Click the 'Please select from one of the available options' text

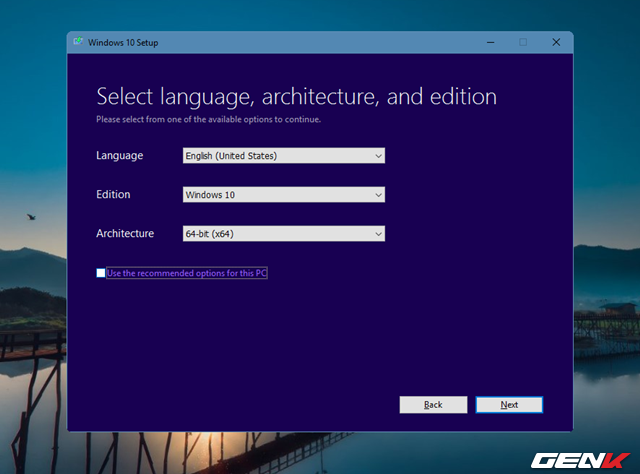click(x=209, y=120)
